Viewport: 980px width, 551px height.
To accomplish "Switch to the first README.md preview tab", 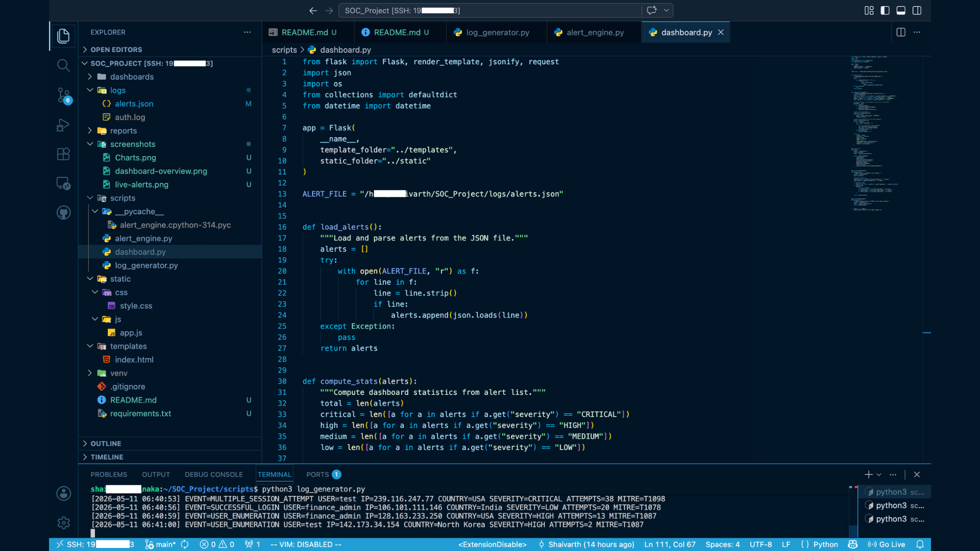I will [308, 32].
